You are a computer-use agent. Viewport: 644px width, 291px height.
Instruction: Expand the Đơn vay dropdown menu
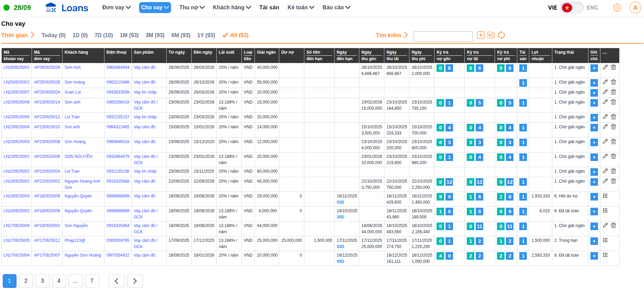[x=116, y=8]
